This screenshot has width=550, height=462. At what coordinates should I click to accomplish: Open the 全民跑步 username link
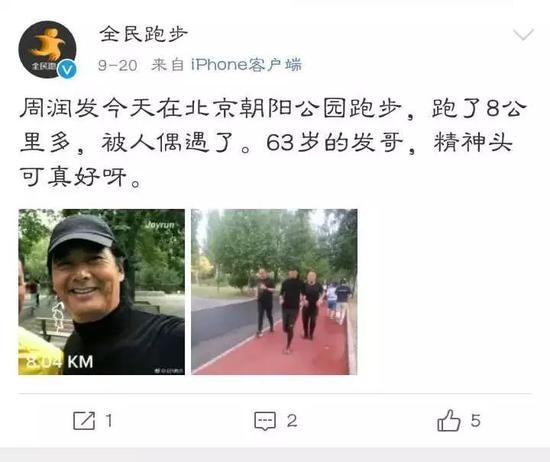point(143,34)
